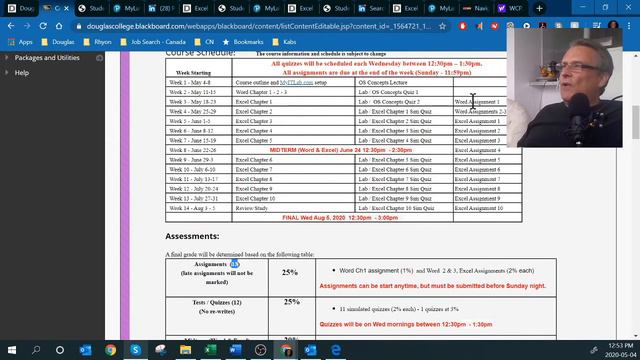The height and width of the screenshot is (360, 640).
Task: Close the active Blackboard tab
Action: [x=67, y=8]
